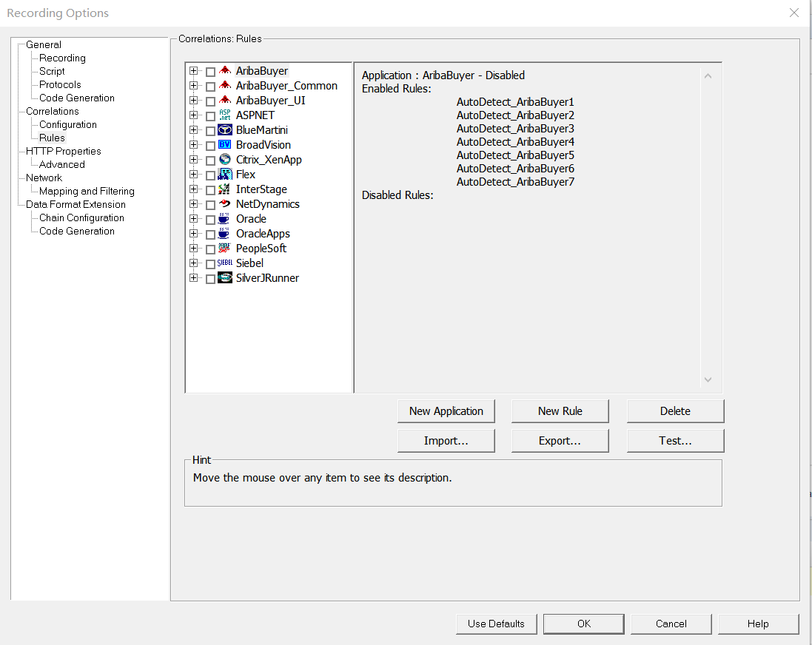
Task: Expand the BlueMartini tree node
Action: pyautogui.click(x=194, y=129)
